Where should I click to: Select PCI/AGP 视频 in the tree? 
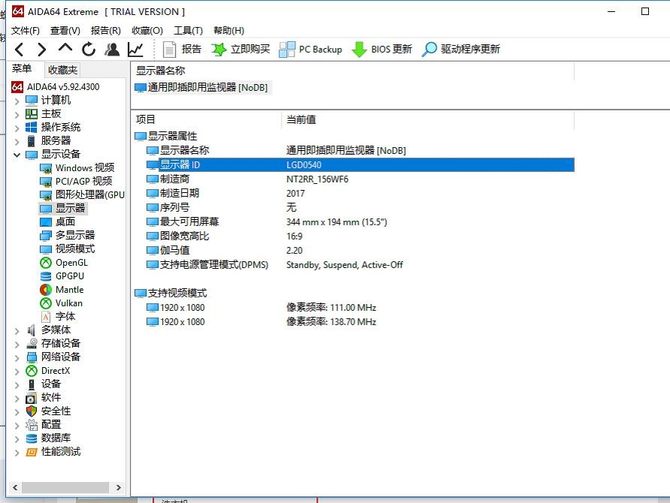pos(76,182)
